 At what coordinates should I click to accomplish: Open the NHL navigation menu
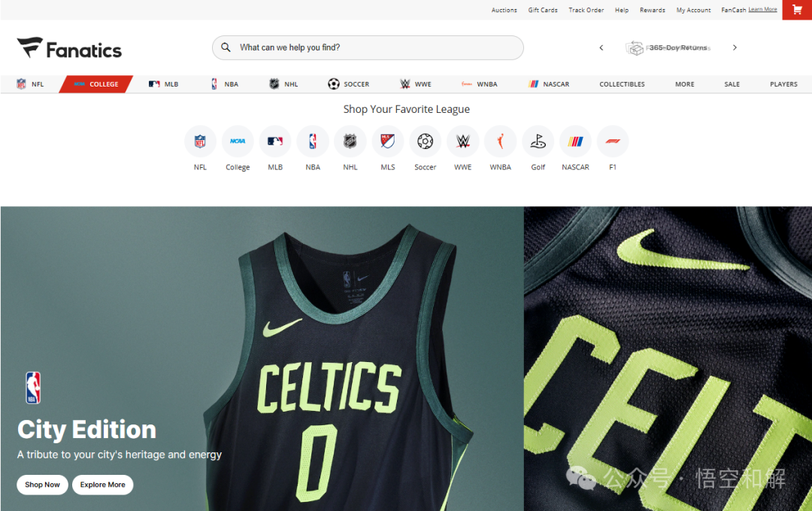[283, 84]
